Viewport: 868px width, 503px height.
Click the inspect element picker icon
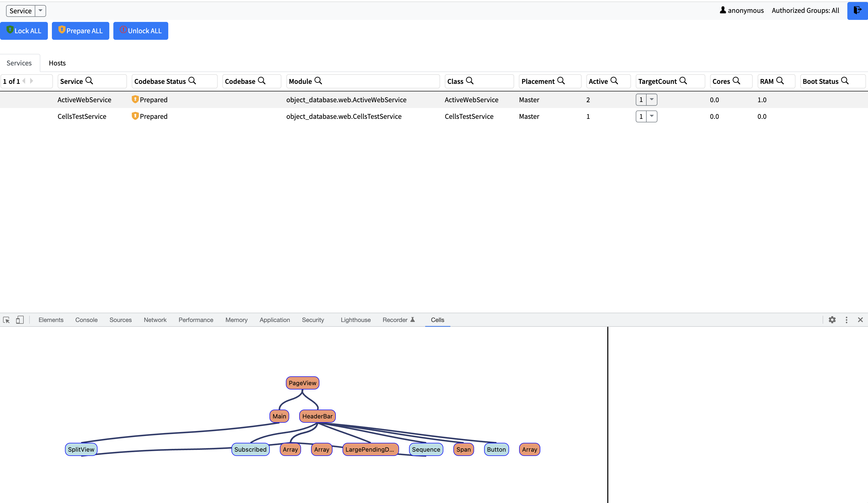pos(6,320)
